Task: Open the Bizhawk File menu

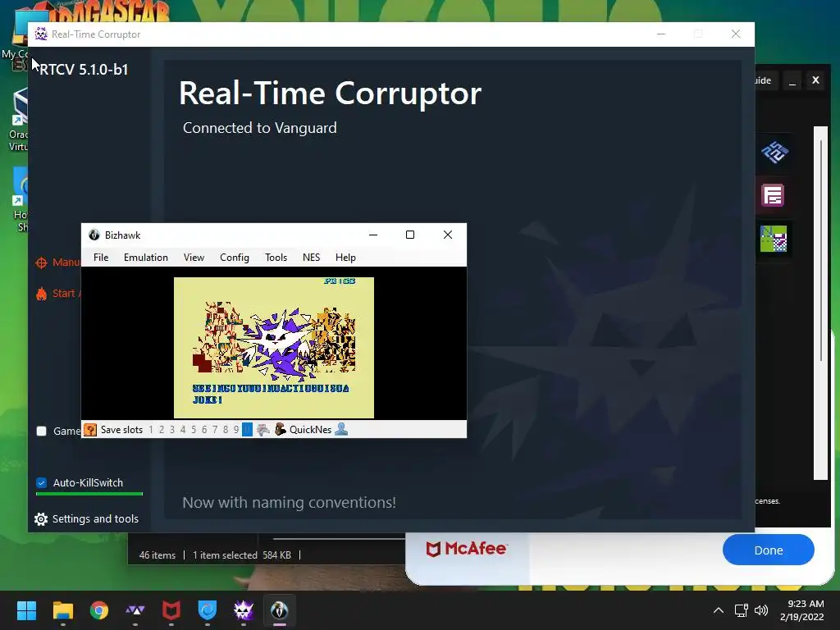Action: point(101,258)
